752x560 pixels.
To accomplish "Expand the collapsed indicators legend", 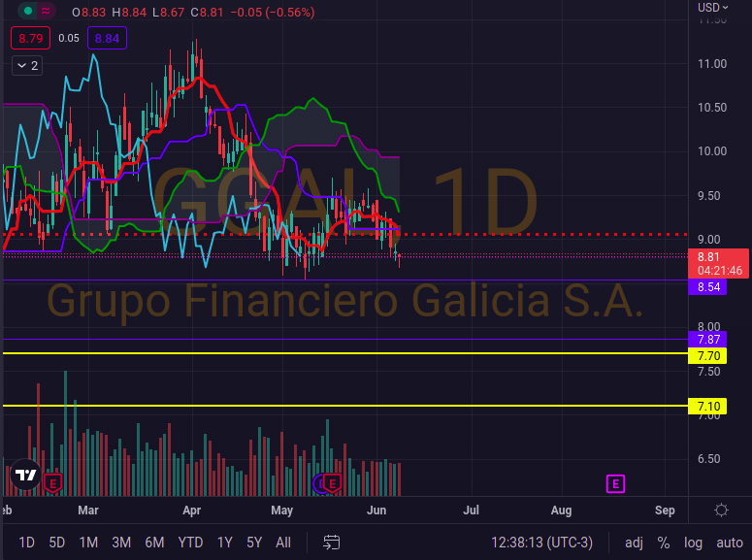I will pyautogui.click(x=27, y=66).
